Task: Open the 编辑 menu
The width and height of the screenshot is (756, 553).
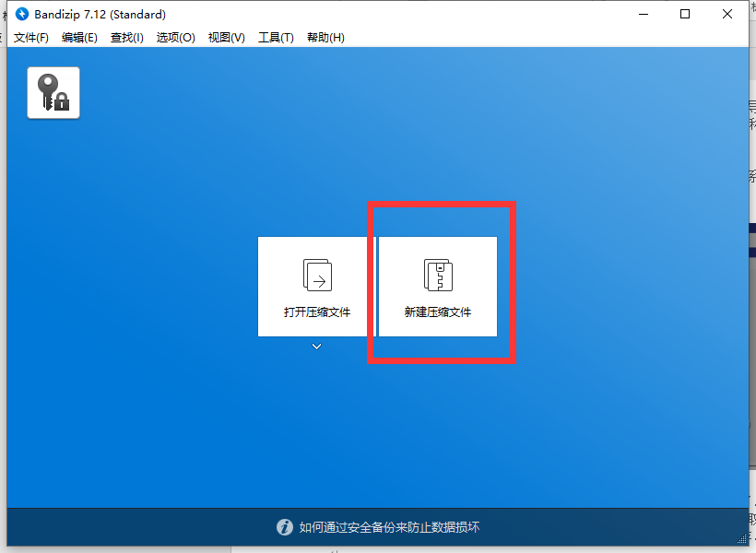Action: click(x=79, y=38)
